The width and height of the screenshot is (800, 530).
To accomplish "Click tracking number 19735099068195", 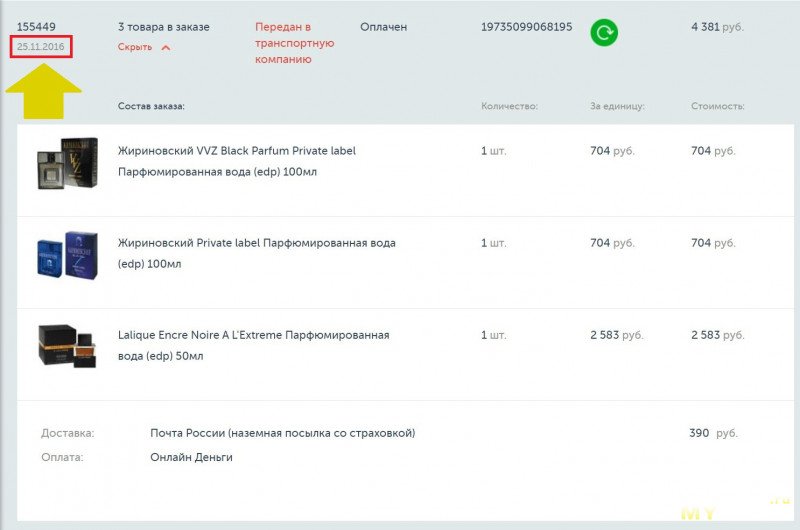I will 526,27.
